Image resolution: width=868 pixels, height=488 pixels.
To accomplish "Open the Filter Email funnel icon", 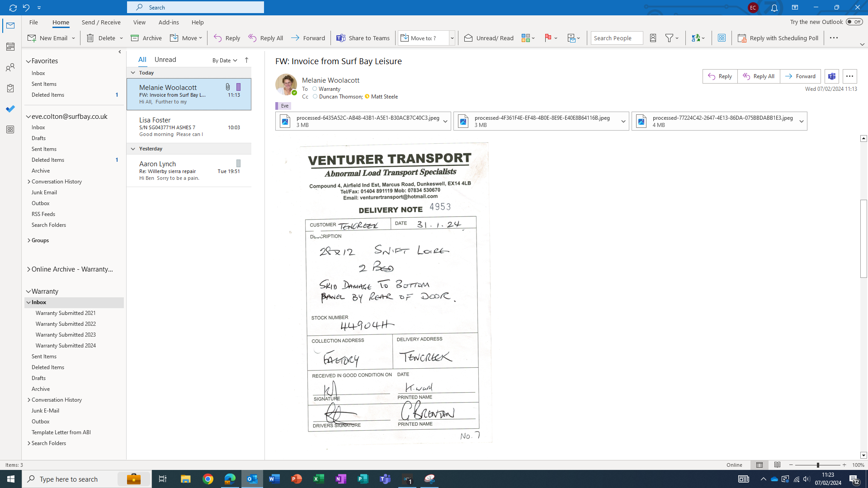I will point(670,38).
